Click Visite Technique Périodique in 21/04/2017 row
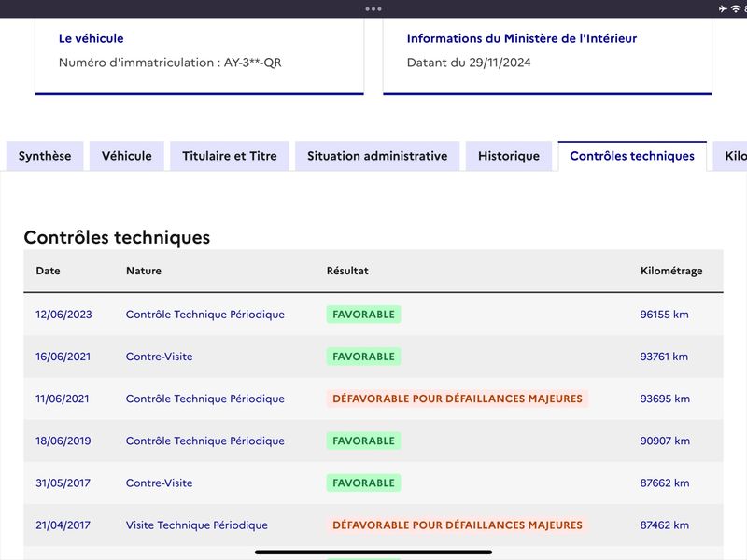747x560 pixels. (197, 525)
